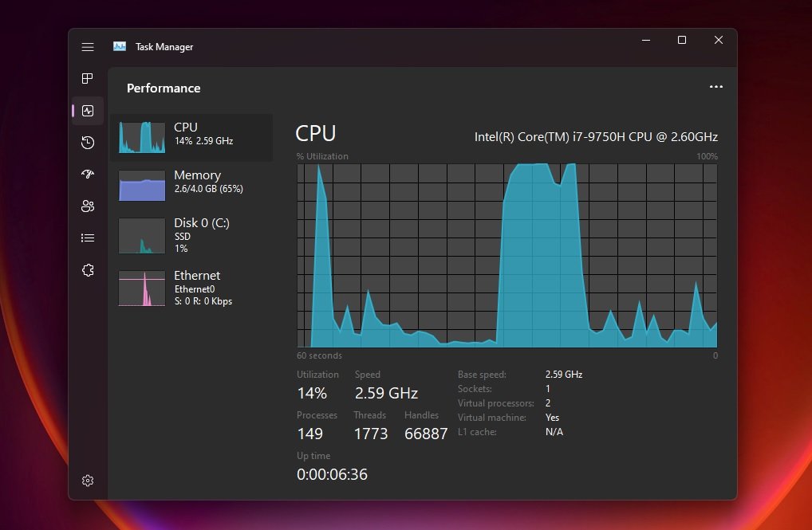Click the Handles count 66887
This screenshot has height=530, width=812.
point(425,433)
